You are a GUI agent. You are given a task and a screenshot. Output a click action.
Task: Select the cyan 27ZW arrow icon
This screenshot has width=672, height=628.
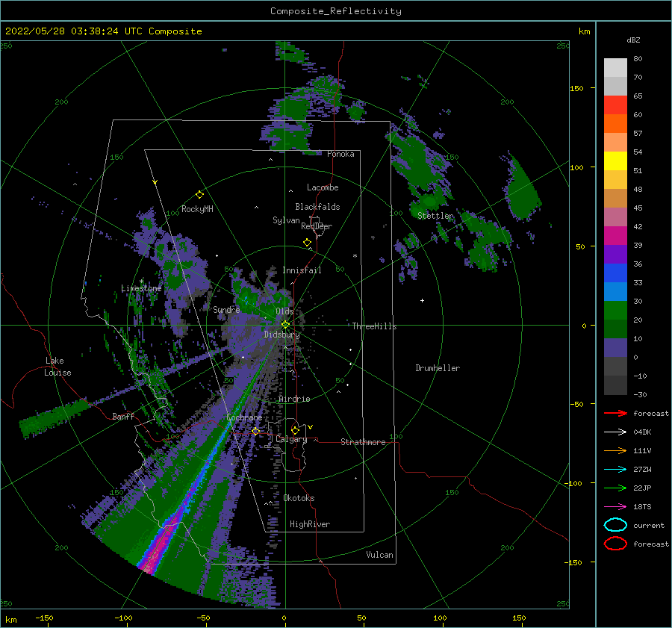click(615, 470)
